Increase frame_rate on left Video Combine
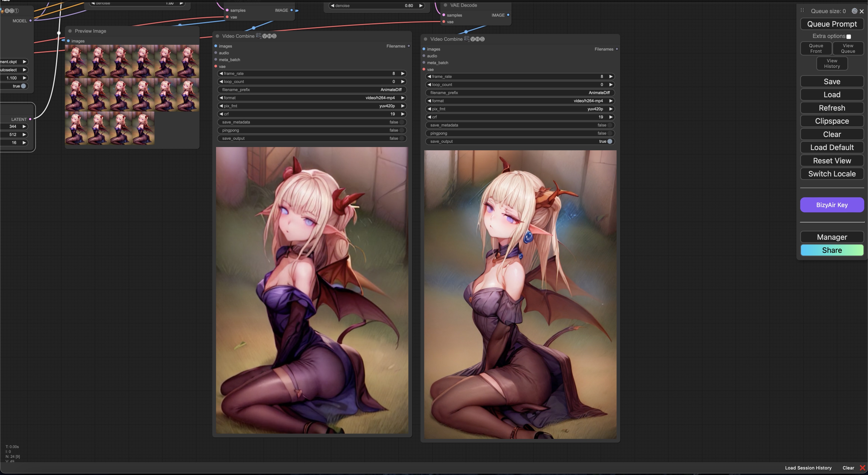This screenshot has height=475, width=868. click(x=403, y=73)
